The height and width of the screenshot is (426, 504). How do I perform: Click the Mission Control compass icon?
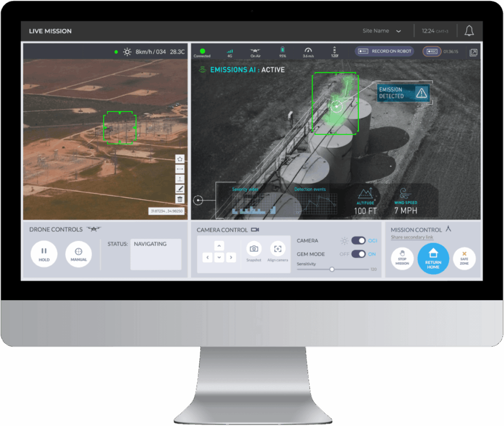pos(448,229)
